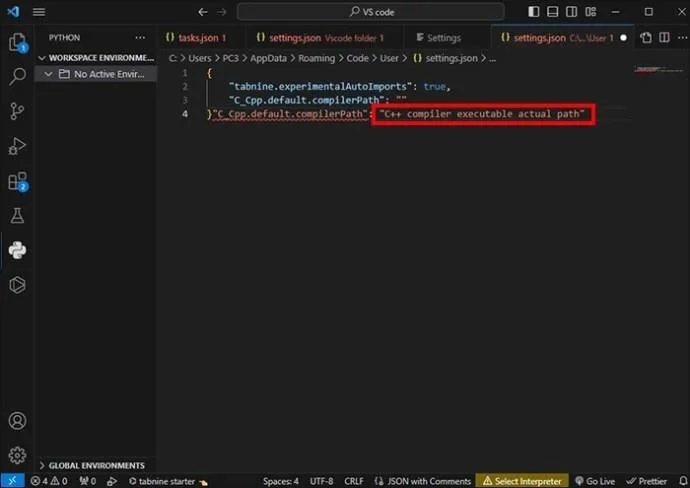Open the Testing flask icon
This screenshot has width=690, height=488.
[17, 216]
